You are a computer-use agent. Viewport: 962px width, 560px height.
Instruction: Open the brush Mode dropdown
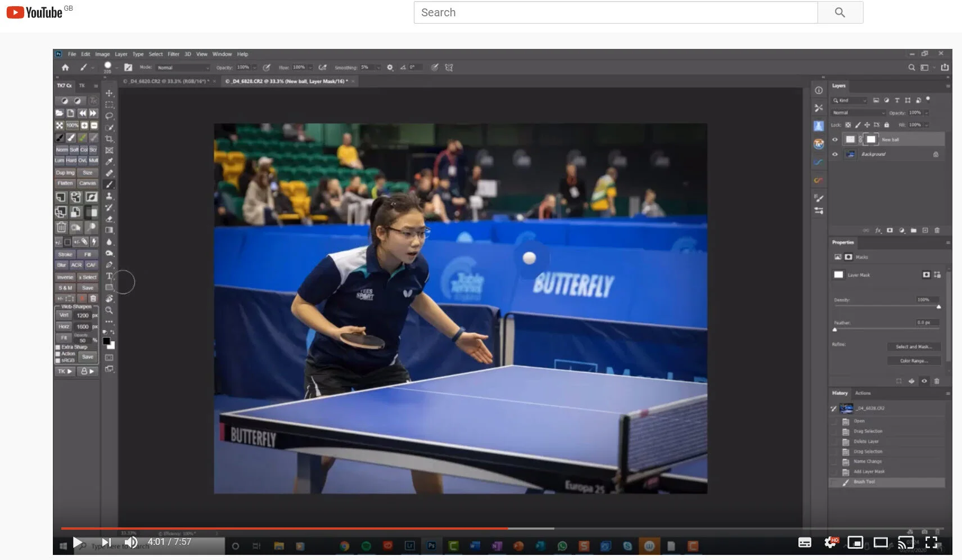tap(183, 67)
